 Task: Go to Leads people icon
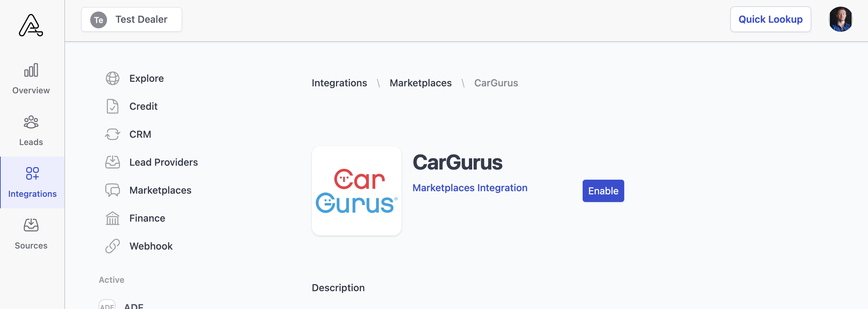pos(31,122)
